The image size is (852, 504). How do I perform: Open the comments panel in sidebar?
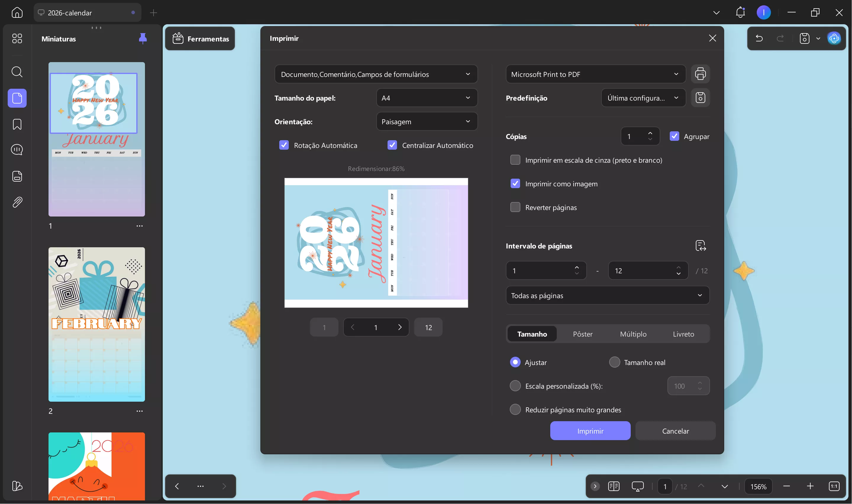tap(17, 150)
